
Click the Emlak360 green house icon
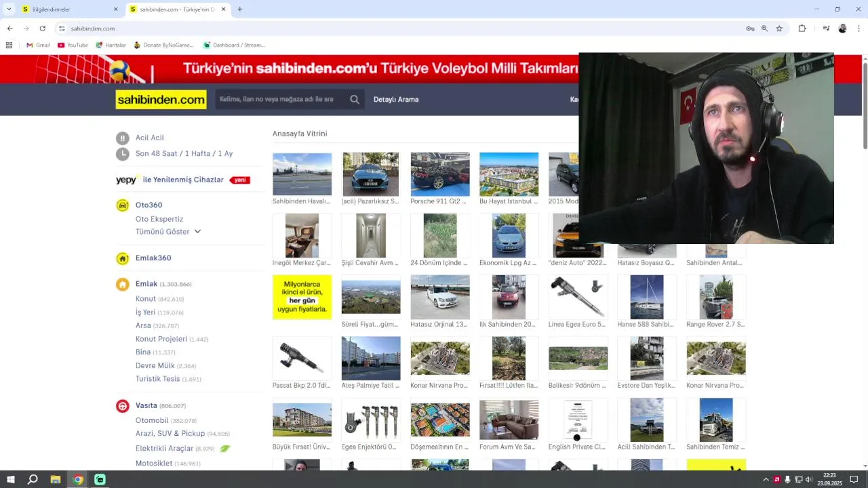pos(122,258)
